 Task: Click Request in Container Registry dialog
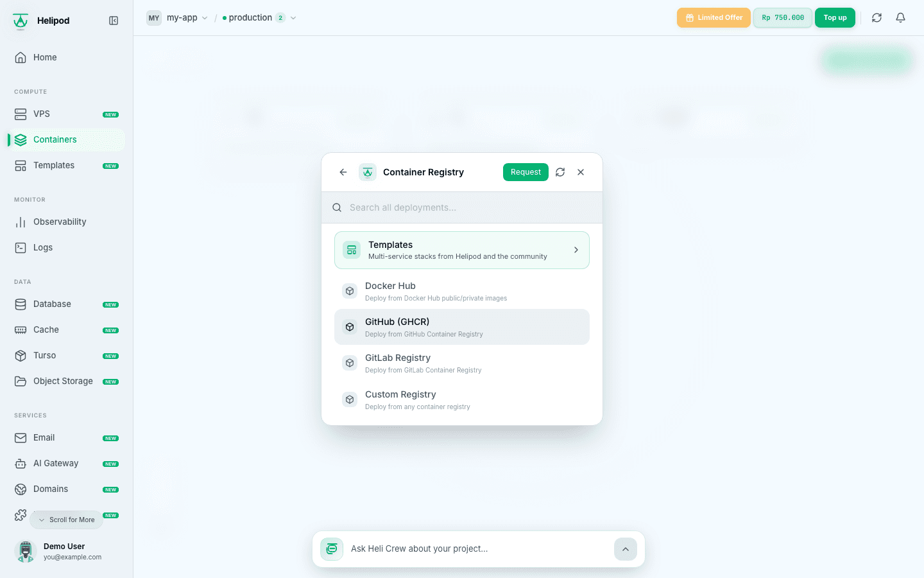pyautogui.click(x=526, y=172)
